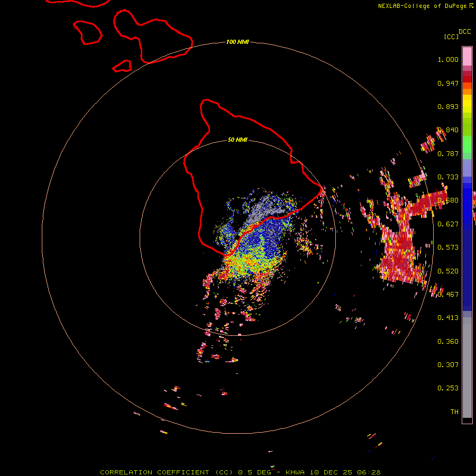Select the 0.520 scale label

(448, 271)
